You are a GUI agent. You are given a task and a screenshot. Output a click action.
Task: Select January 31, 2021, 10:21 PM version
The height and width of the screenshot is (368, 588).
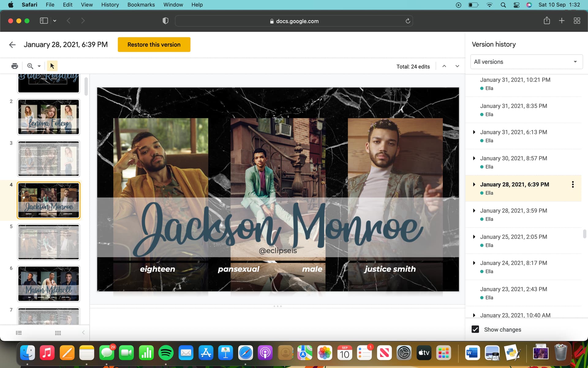click(523, 84)
